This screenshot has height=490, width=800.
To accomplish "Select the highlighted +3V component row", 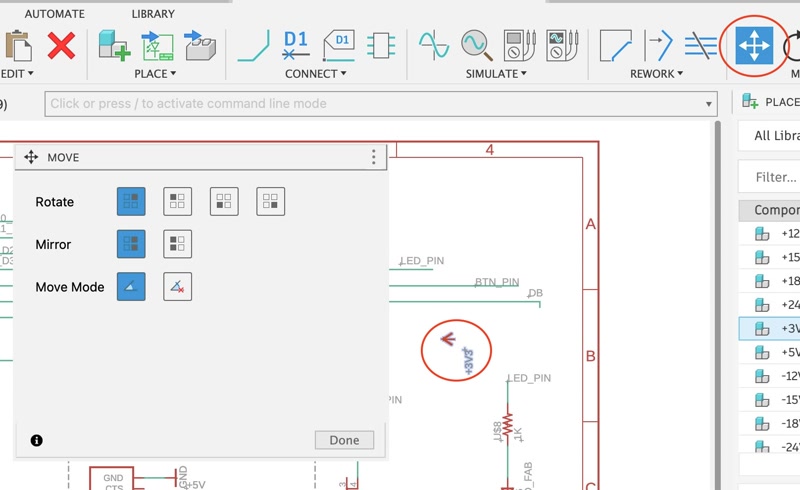I will [769, 328].
